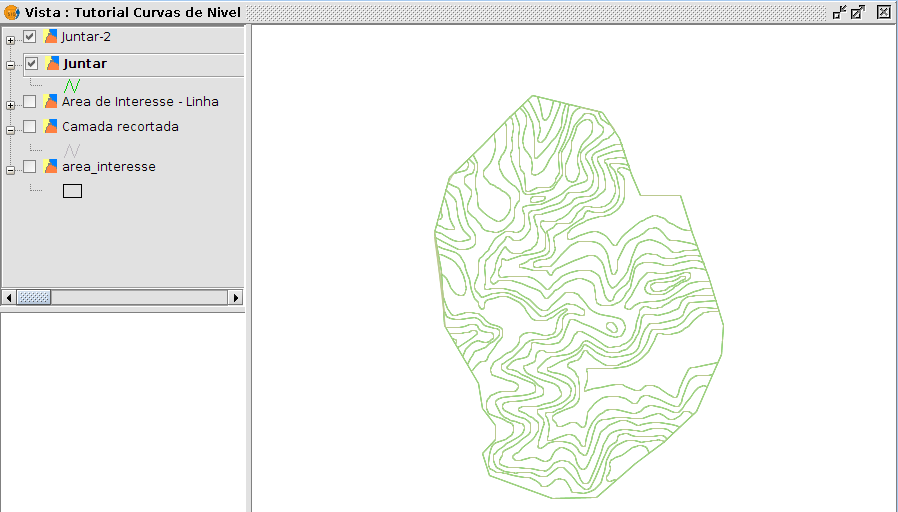Click the layer panel's right scroll arrow

(236, 297)
